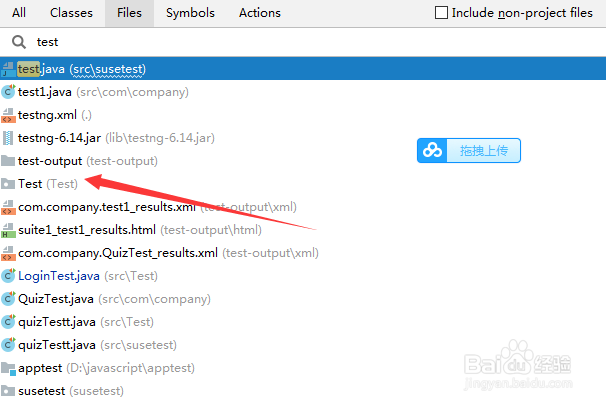The image size is (606, 404).
Task: Open the Actions tab
Action: point(260,13)
